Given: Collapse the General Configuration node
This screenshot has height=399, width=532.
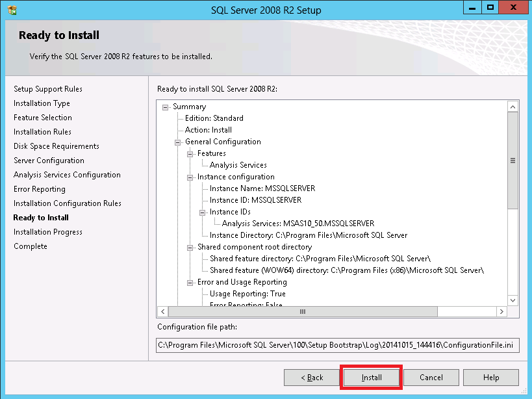Looking at the screenshot, I should coord(177,142).
